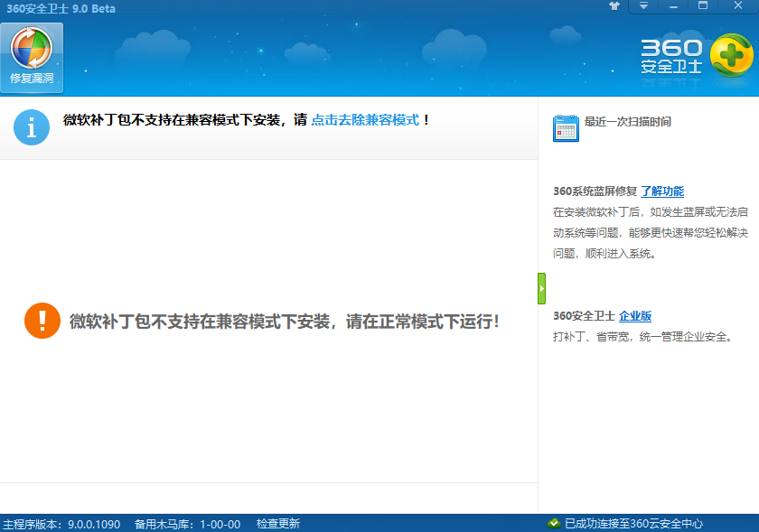Open the 修复漏洞 repair vulnerabilities icon
Screen dimensions: 759x532
point(32,57)
